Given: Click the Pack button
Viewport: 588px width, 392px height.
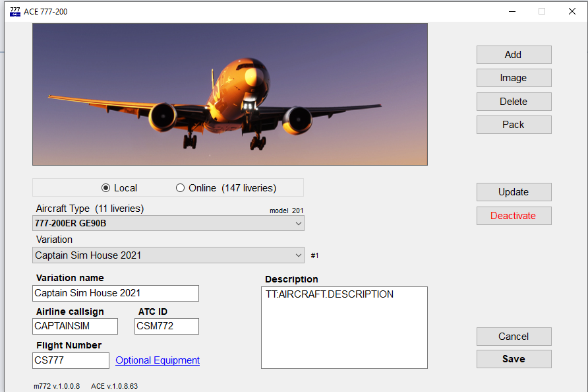Looking at the screenshot, I should [x=514, y=125].
